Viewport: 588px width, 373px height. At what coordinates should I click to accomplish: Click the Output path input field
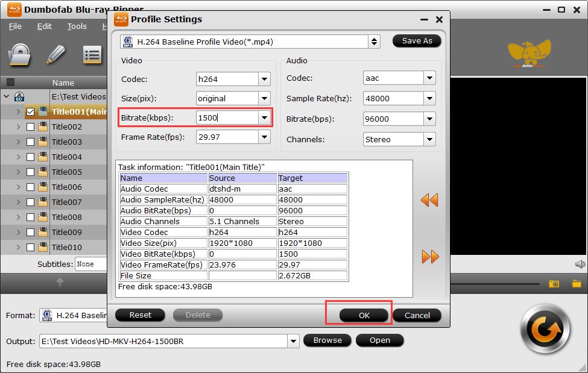164,341
